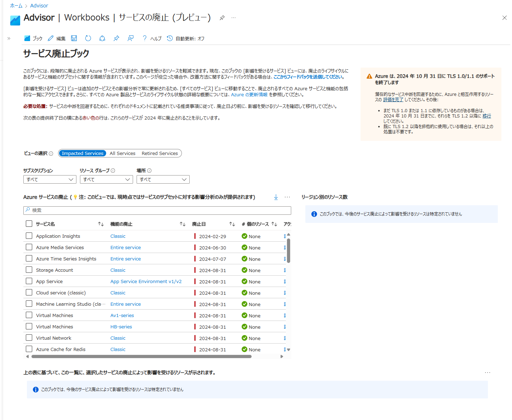Sort by 廃止日 column arrows

232,224
